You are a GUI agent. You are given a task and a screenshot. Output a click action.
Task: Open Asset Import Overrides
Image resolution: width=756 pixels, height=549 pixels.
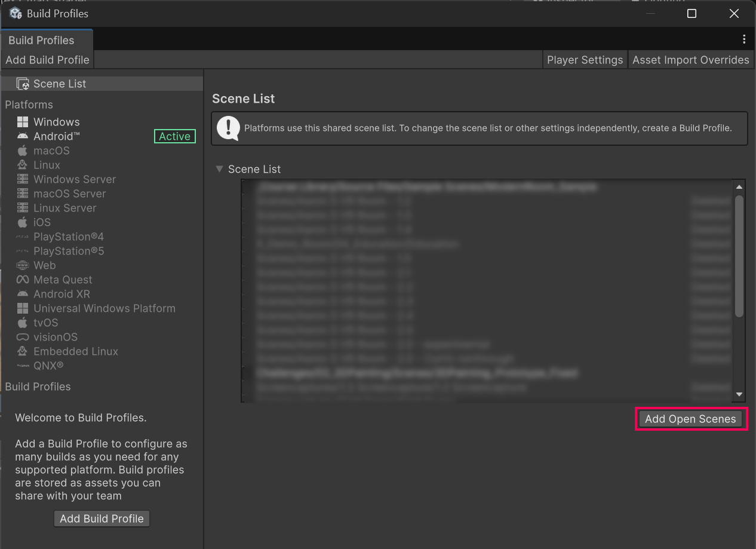pyautogui.click(x=690, y=60)
